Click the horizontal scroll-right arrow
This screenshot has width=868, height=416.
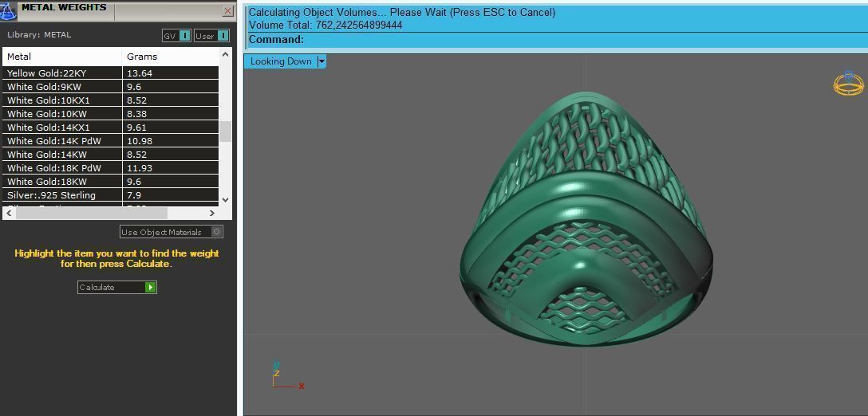tap(212, 213)
